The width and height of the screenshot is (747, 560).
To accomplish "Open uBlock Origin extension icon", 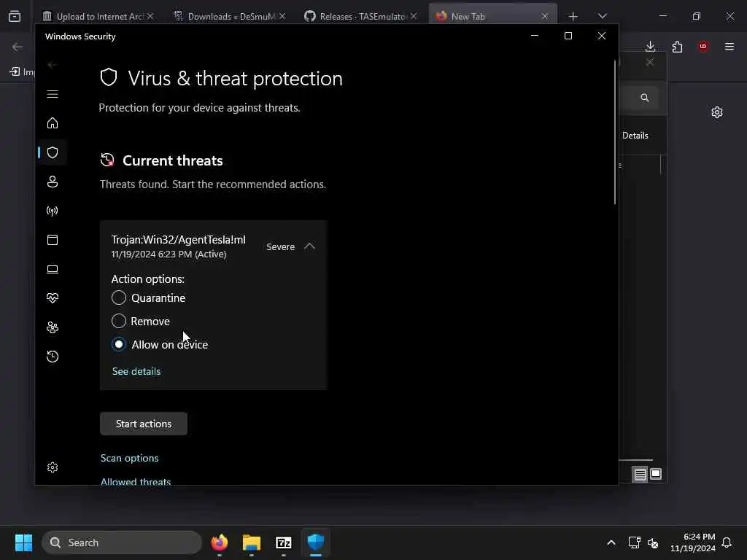I will click(703, 46).
